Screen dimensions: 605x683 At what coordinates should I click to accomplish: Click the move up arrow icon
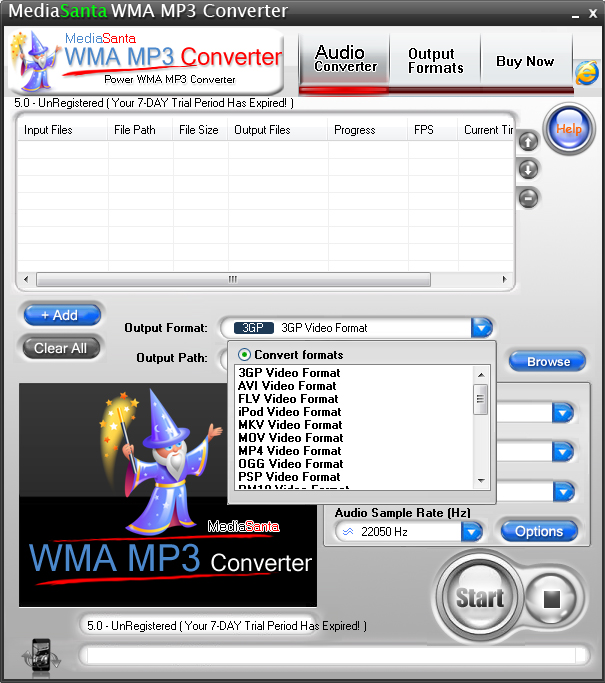point(528,141)
